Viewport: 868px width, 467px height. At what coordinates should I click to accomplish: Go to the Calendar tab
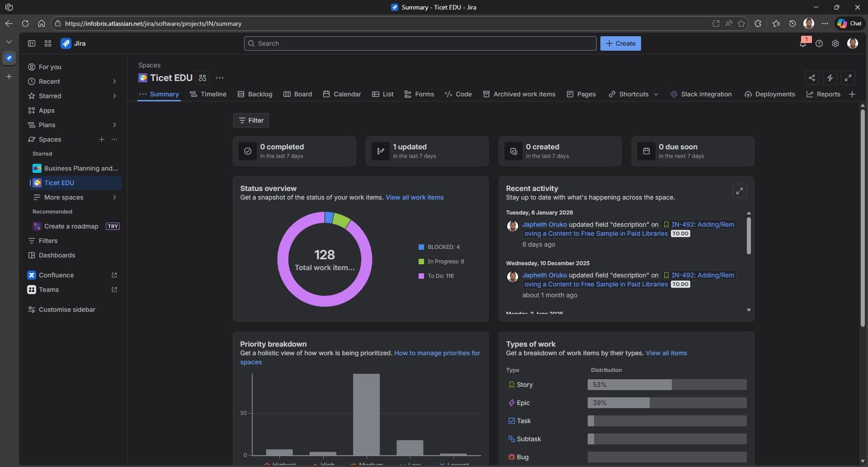[x=342, y=94]
